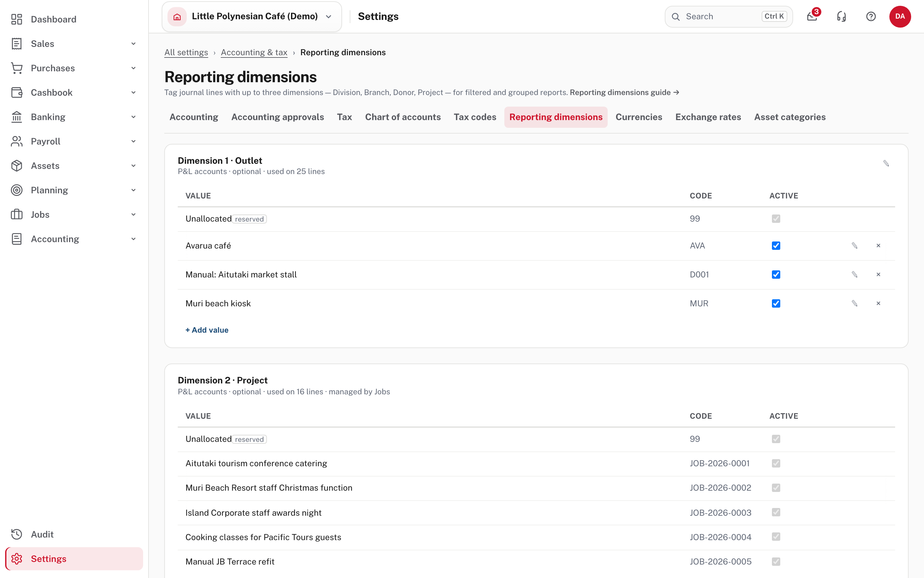924x578 pixels.
Task: Open the support headset icon
Action: pyautogui.click(x=841, y=16)
